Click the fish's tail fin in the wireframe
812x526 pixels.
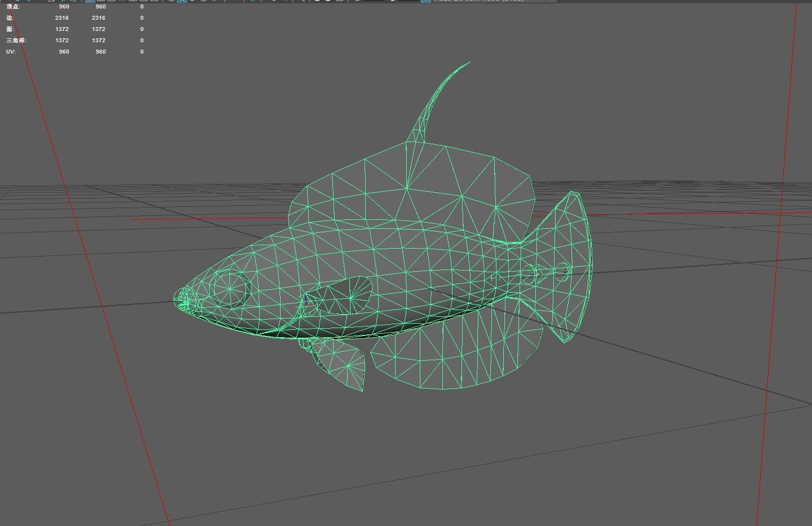coord(566,267)
